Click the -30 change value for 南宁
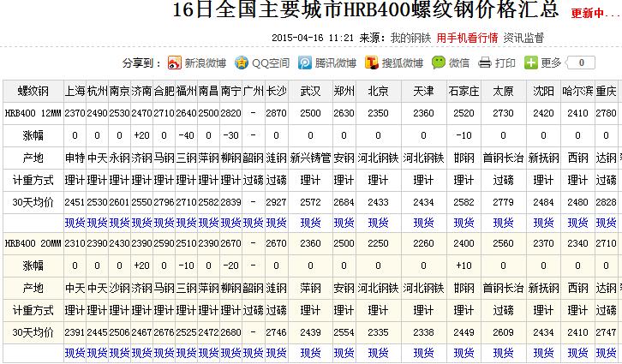622x364 pixels. coord(230,135)
